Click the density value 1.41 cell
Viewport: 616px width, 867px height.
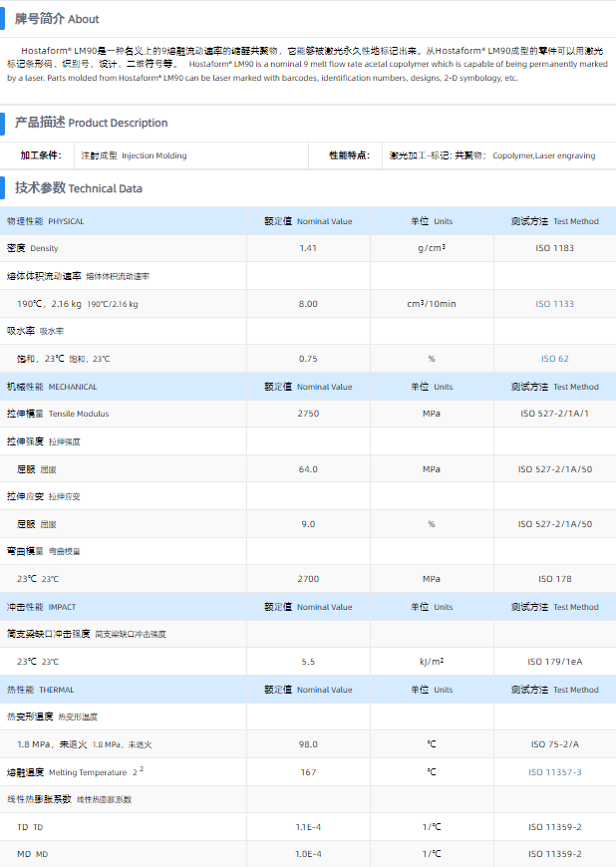coord(308,248)
